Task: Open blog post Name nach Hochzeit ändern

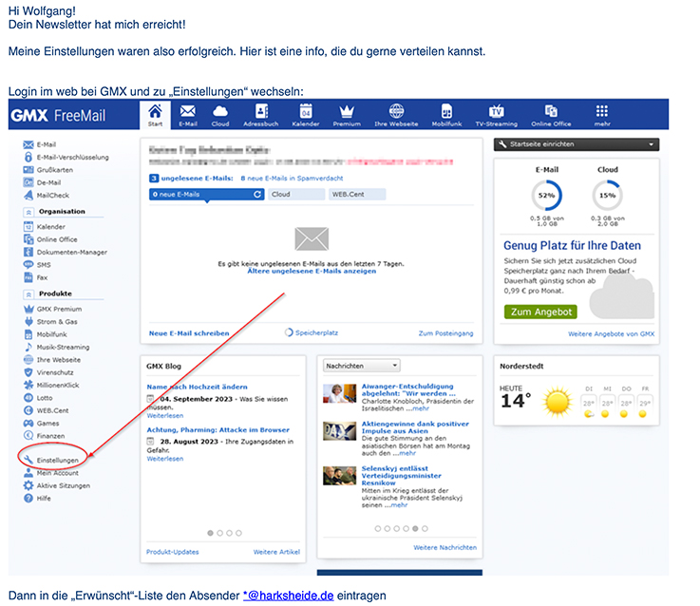Action: pos(197,387)
